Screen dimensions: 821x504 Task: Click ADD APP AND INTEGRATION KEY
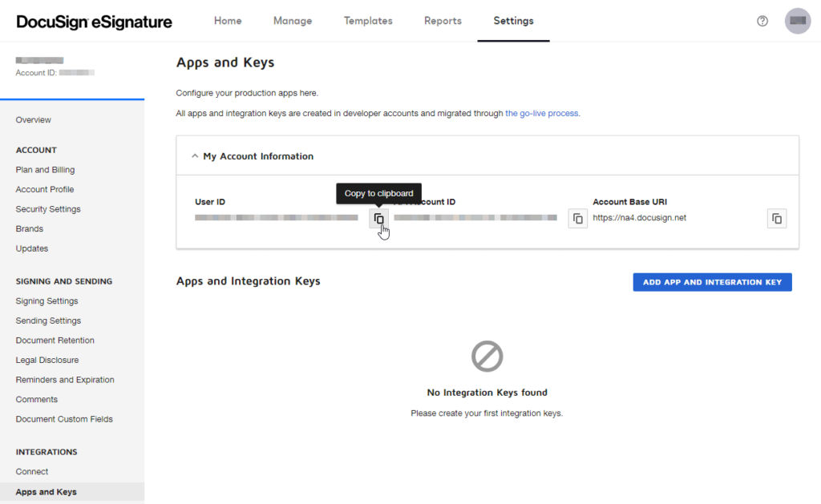click(711, 281)
